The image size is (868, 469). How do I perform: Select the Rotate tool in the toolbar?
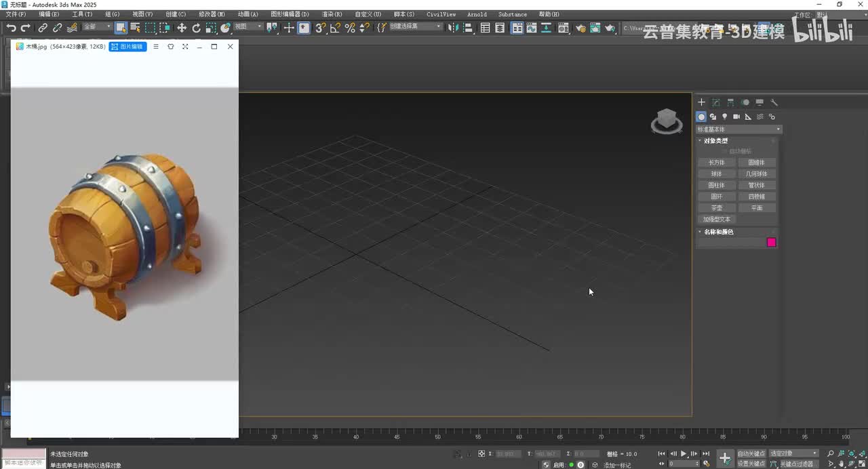[197, 28]
